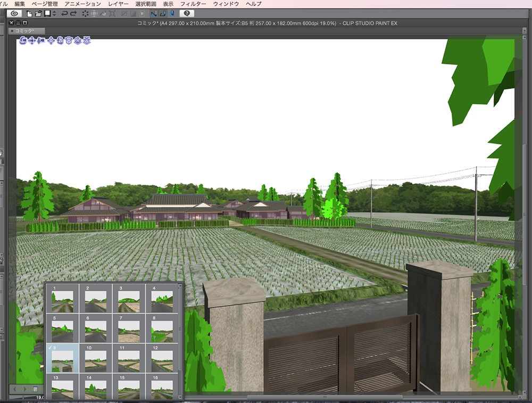The height and width of the screenshot is (403, 532).
Task: Open help using the question mark icon
Action: point(187,13)
